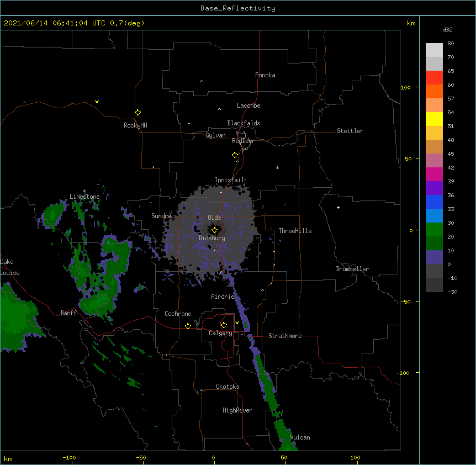Click the Airdrie city label
Image resolution: width=476 pixels, height=465 pixels.
pyautogui.click(x=223, y=297)
